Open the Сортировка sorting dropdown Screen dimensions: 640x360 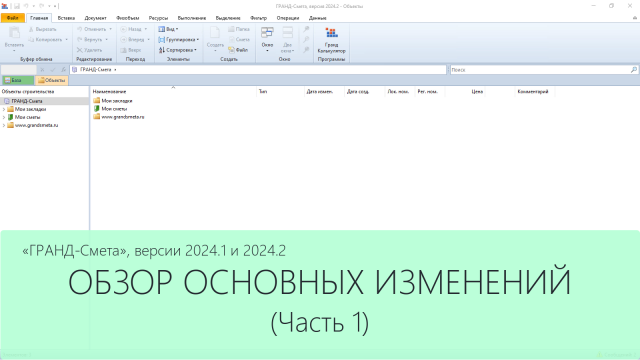pos(178,50)
